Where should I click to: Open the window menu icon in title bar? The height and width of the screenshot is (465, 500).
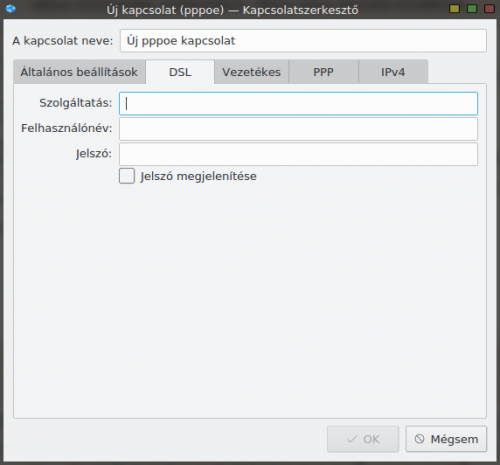point(10,8)
